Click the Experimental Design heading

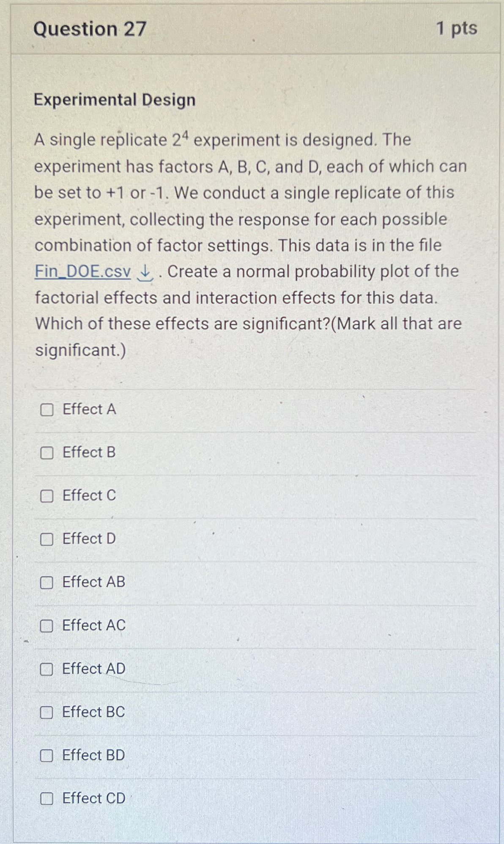click(x=115, y=101)
